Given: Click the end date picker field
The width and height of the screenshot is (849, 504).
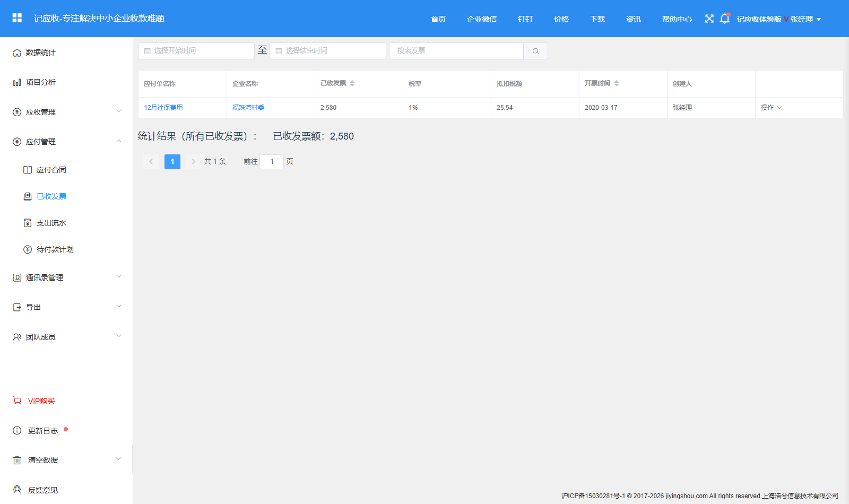Looking at the screenshot, I should coord(328,51).
